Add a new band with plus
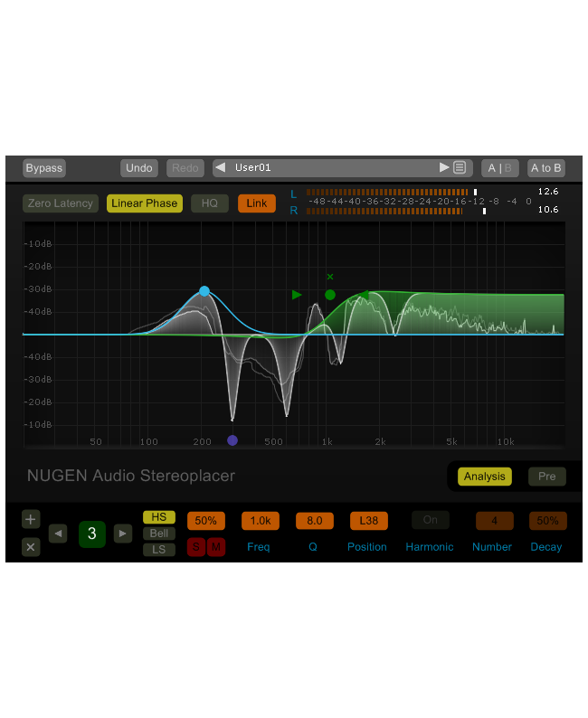588x718 pixels. click(x=31, y=520)
